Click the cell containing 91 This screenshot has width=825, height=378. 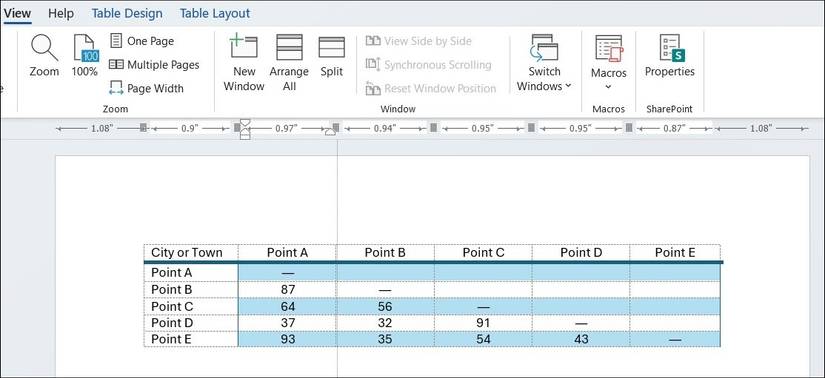point(483,323)
